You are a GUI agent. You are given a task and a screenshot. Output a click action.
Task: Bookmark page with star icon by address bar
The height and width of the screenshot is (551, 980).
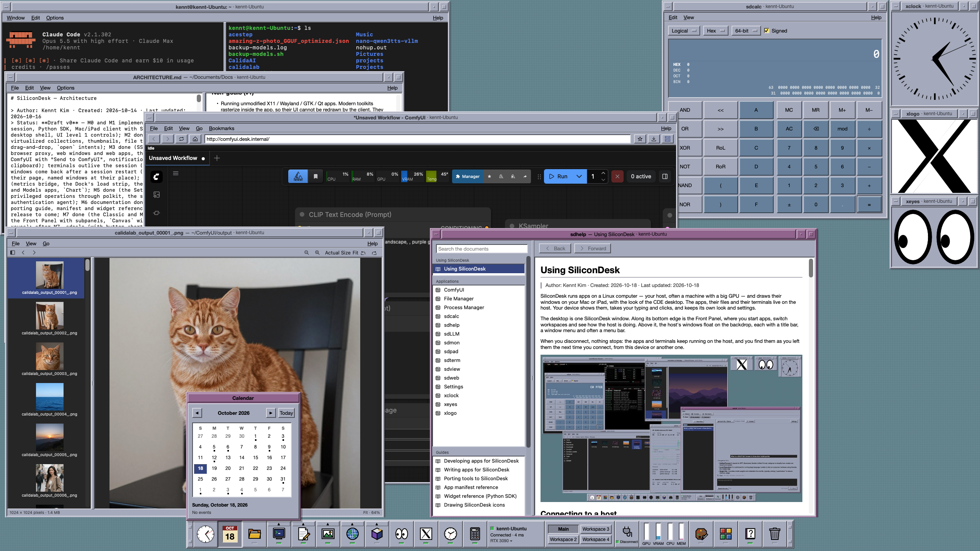click(640, 139)
